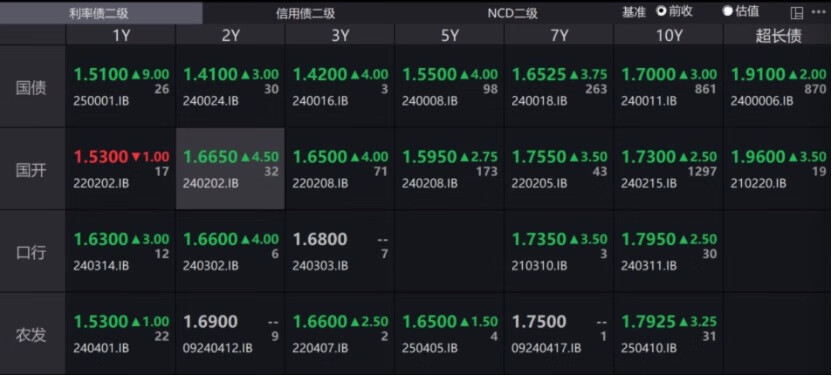Open the highlighted 240202.IB cell
Image resolution: width=832 pixels, height=376 pixels.
coord(230,169)
